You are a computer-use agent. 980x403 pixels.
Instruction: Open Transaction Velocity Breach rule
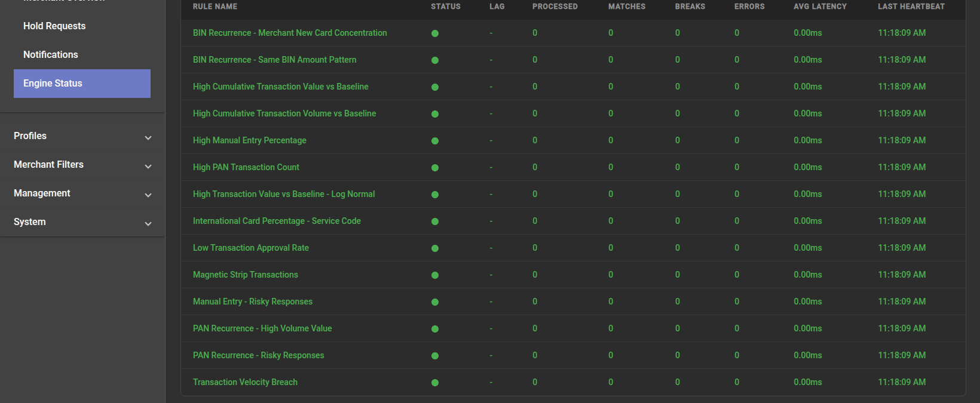(x=245, y=382)
